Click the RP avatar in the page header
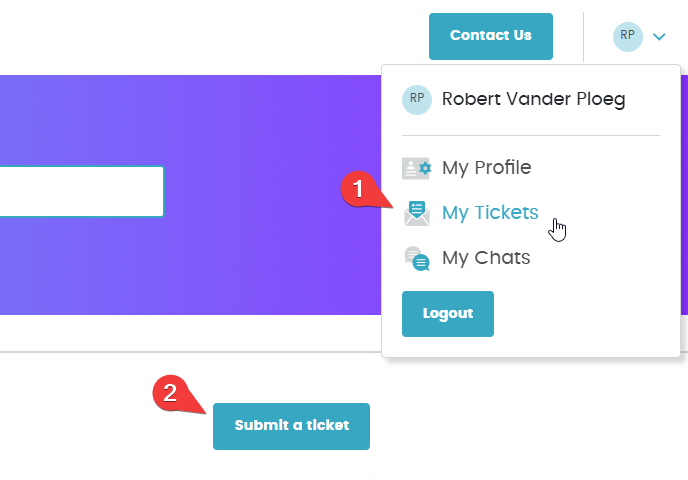 point(627,37)
